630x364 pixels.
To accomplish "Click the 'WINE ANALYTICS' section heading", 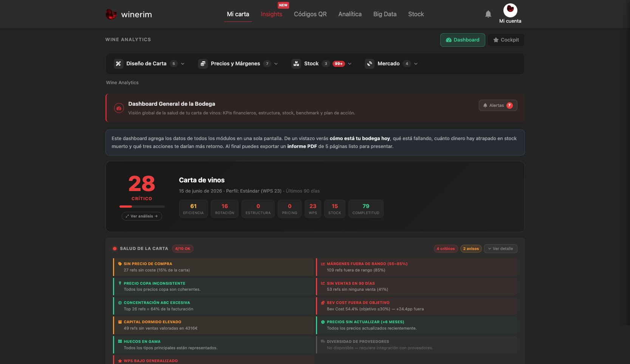I will (x=128, y=39).
